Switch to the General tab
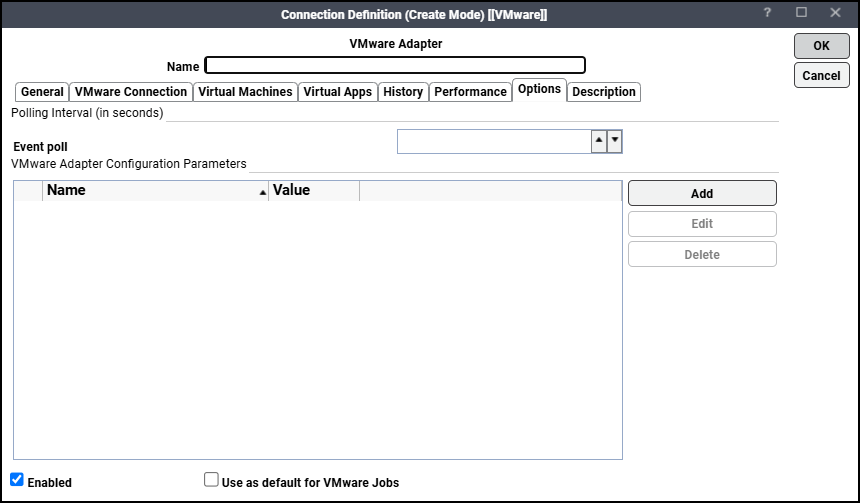Viewport: 860px width, 503px height. pyautogui.click(x=42, y=92)
